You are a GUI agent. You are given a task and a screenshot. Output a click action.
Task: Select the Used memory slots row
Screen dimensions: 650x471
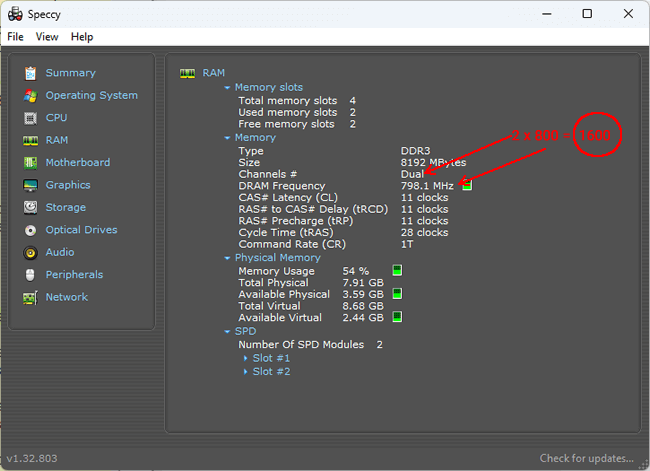pos(297,112)
